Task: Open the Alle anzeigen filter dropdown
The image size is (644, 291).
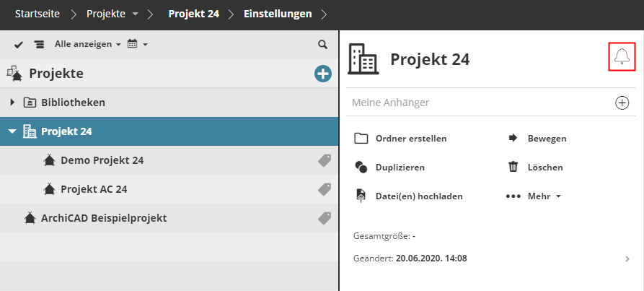Action: click(x=88, y=45)
